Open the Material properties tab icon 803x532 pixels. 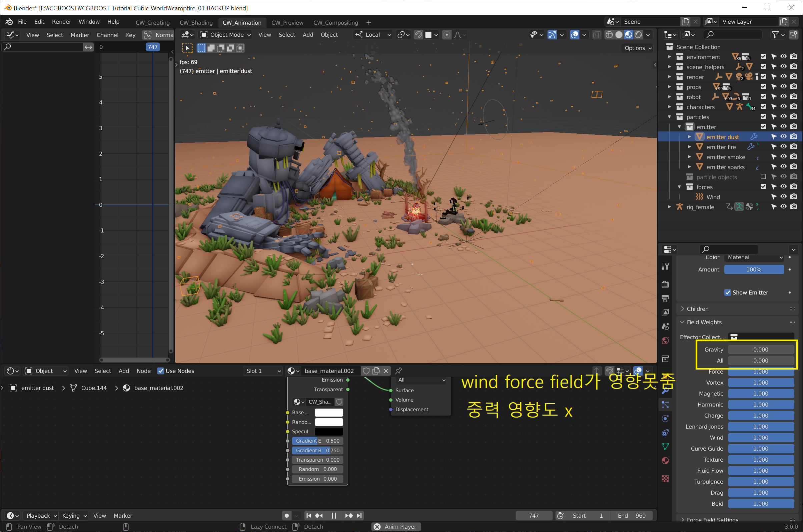click(665, 460)
